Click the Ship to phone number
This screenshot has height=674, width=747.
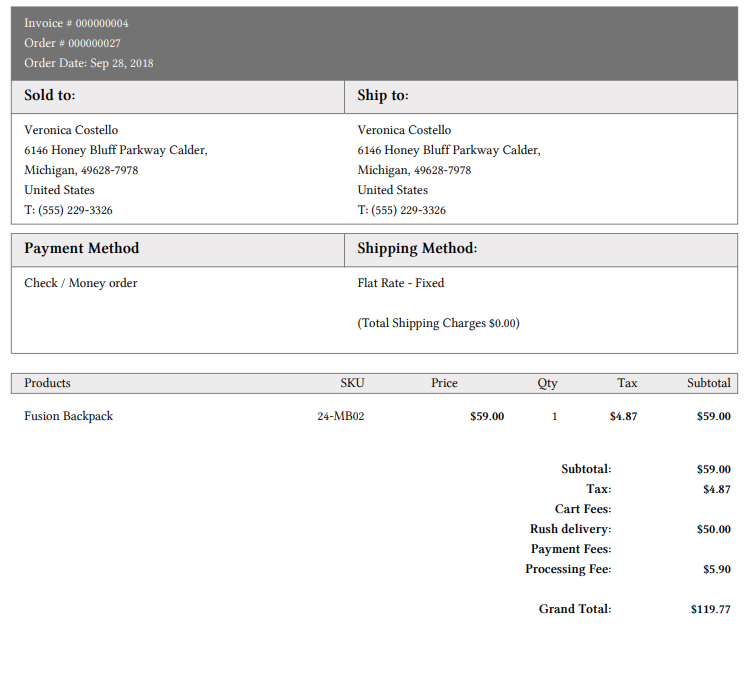click(x=402, y=210)
